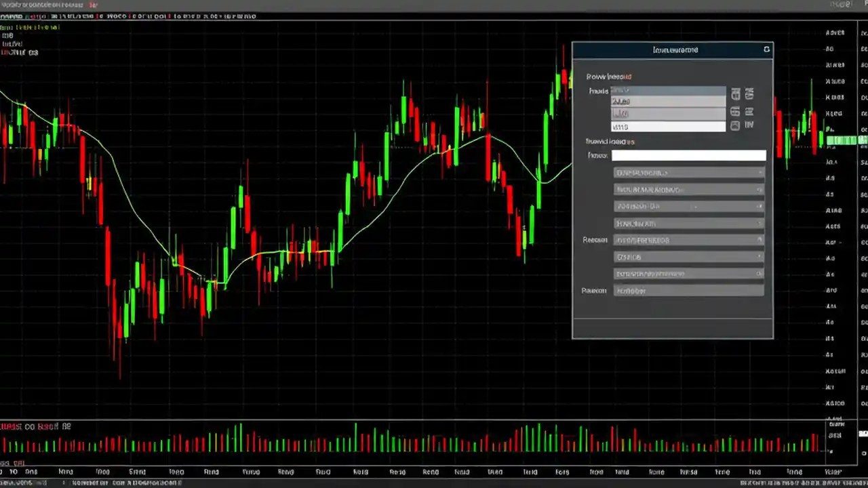Click the refresh icon on the indicator dialog title bar
The width and height of the screenshot is (868, 488).
pos(766,49)
